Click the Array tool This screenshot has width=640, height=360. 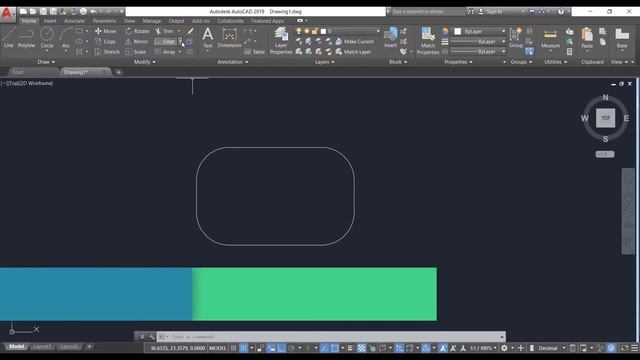165,52
